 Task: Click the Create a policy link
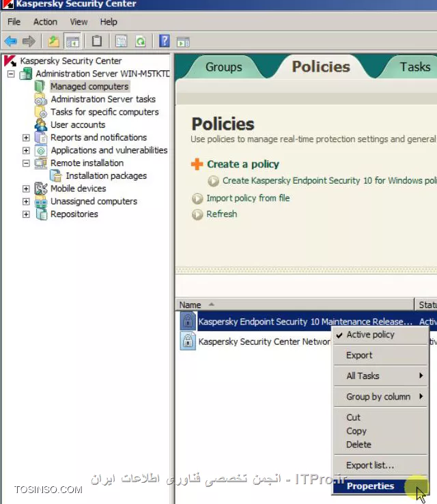[243, 165]
